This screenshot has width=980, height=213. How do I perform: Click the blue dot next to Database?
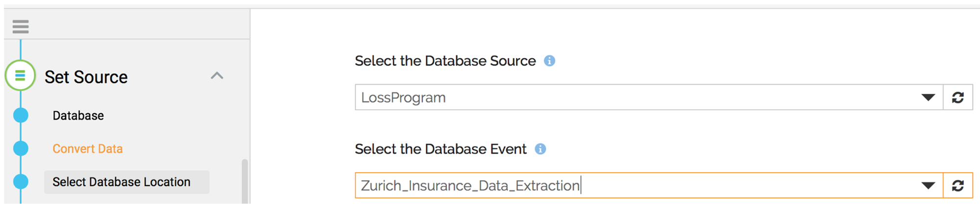[x=21, y=116]
